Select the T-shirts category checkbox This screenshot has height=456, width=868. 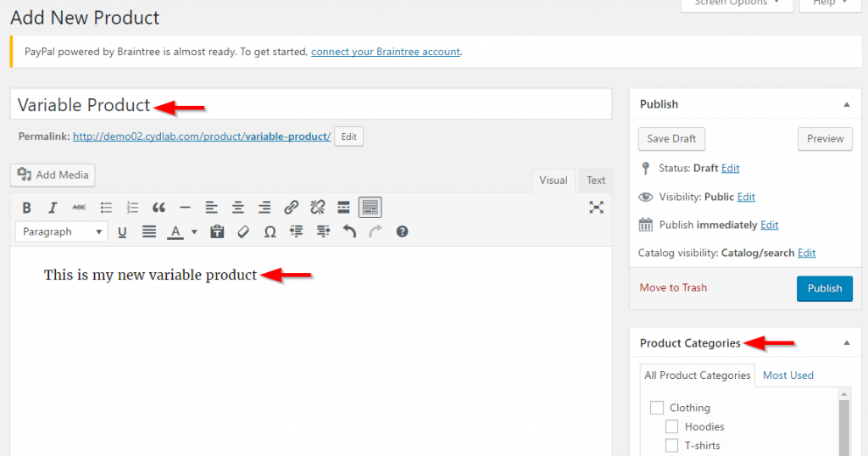click(672, 446)
